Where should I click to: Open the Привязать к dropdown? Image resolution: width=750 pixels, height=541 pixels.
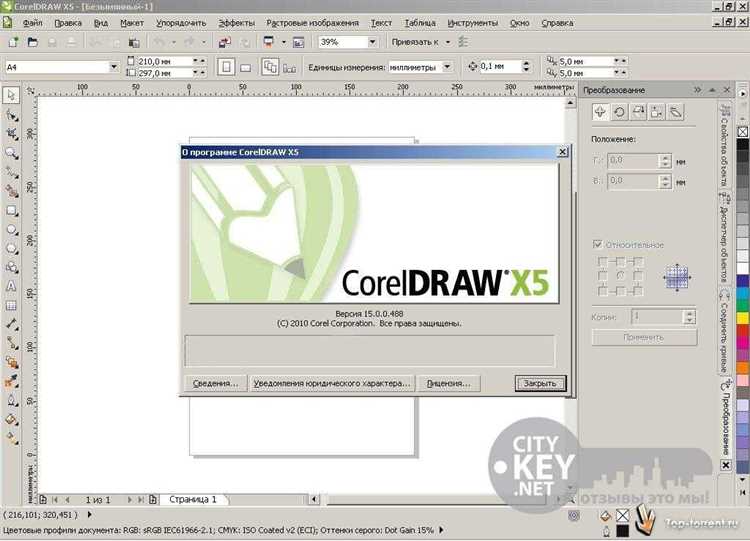(448, 42)
